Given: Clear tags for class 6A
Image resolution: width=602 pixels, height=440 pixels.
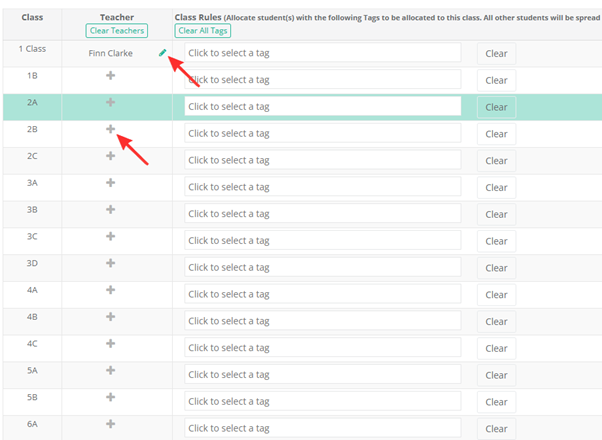Looking at the screenshot, I should tap(496, 429).
